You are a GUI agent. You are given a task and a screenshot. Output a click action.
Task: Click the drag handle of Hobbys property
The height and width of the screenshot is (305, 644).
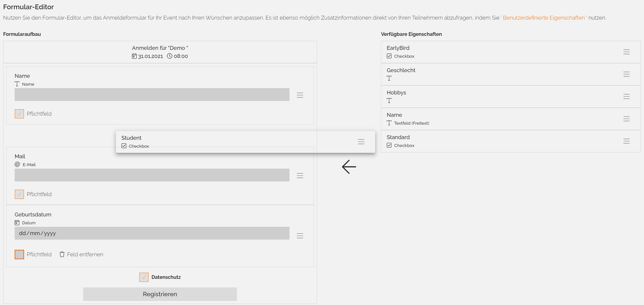(x=626, y=96)
